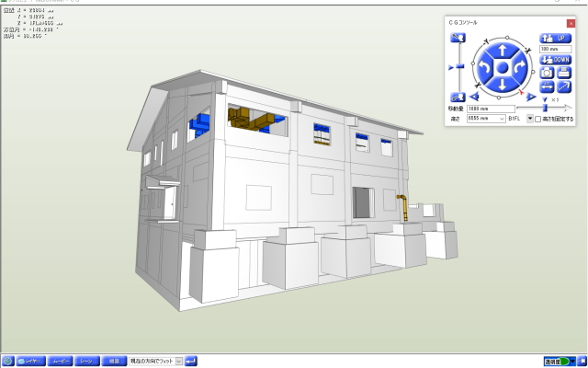Open the B1FL floor dropdown arrow
The height and width of the screenshot is (368, 588).
[x=530, y=119]
